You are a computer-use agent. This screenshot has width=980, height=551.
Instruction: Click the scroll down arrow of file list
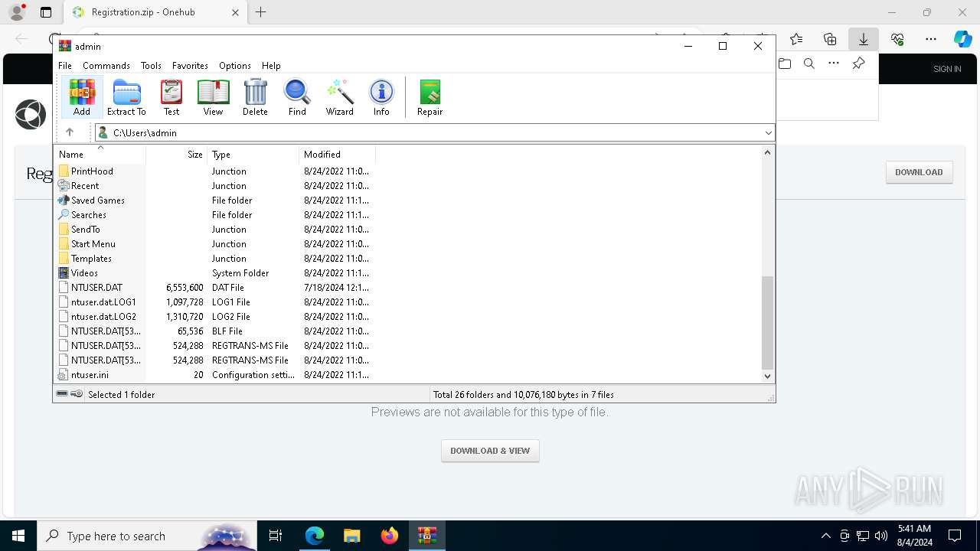(x=767, y=376)
